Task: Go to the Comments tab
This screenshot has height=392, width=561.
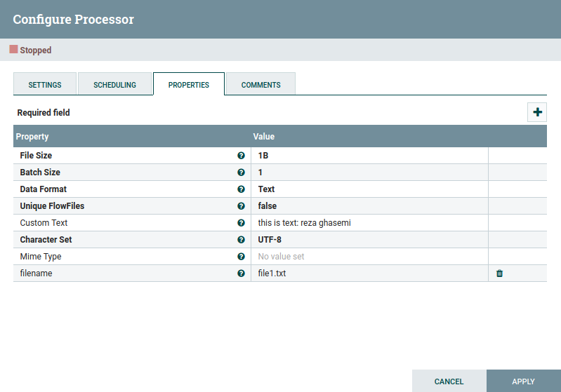Action: [260, 85]
